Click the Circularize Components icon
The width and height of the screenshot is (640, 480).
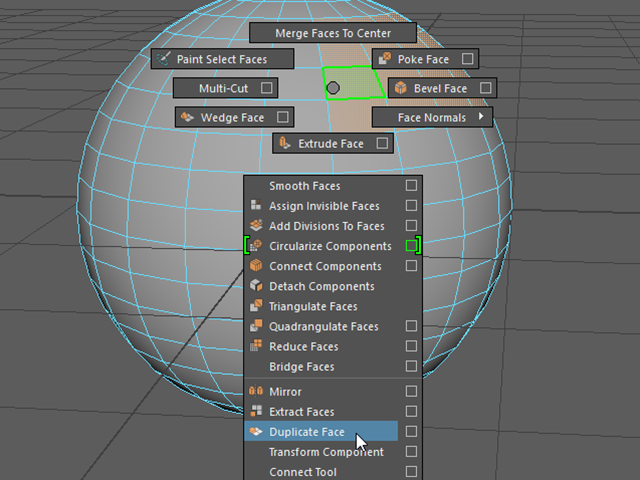pos(256,246)
